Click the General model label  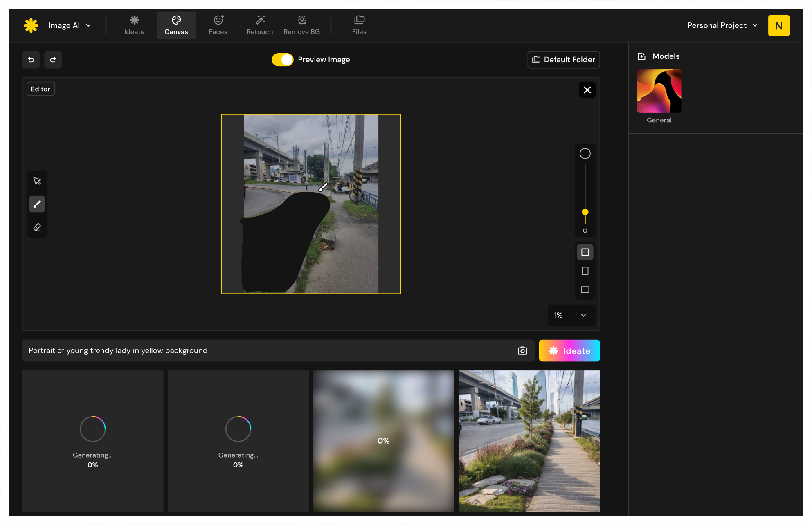click(659, 120)
